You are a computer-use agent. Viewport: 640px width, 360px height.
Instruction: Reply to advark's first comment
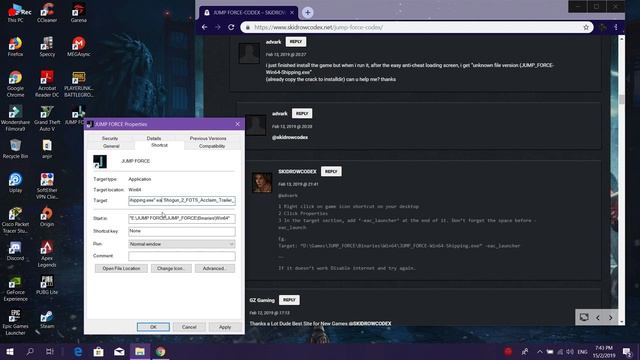click(x=296, y=42)
